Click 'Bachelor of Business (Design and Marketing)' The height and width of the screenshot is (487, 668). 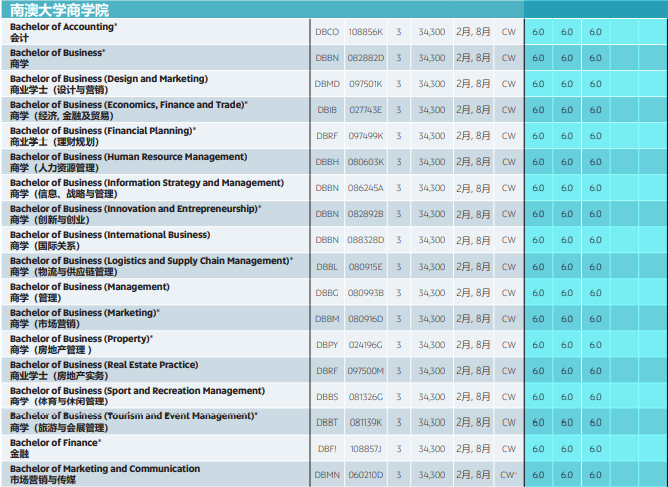pos(109,78)
